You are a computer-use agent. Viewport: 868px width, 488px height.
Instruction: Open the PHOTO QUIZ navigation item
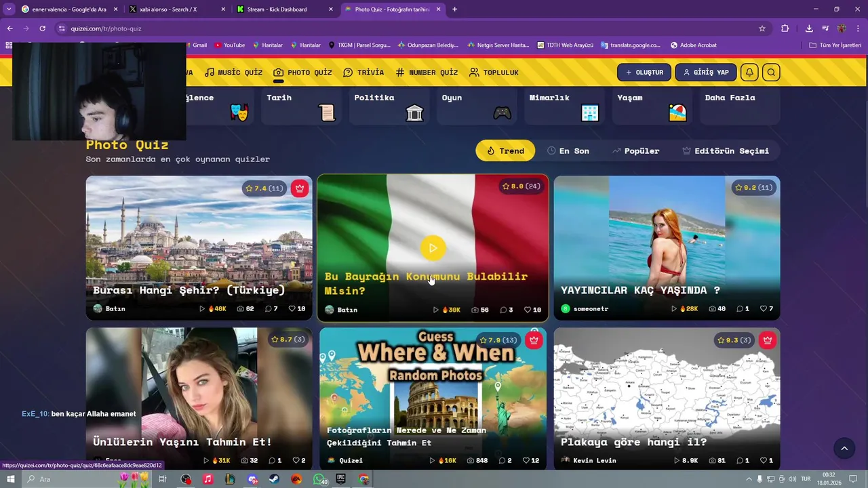point(302,73)
